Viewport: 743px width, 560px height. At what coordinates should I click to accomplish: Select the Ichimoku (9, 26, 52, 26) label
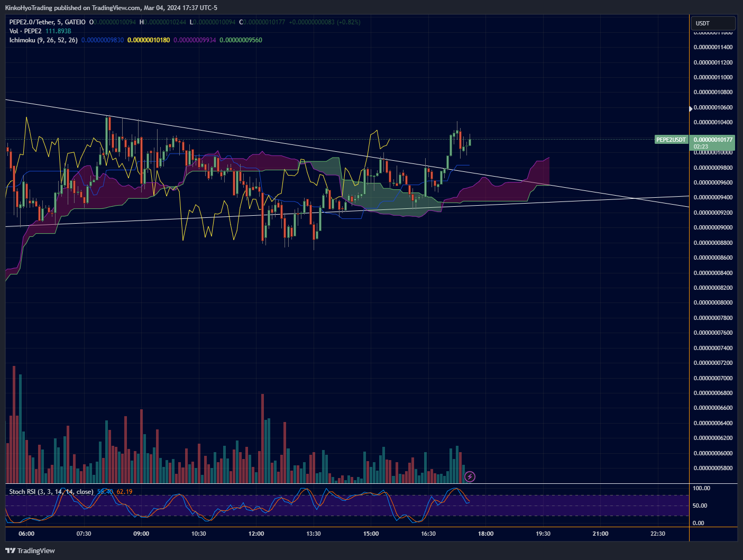coord(43,40)
